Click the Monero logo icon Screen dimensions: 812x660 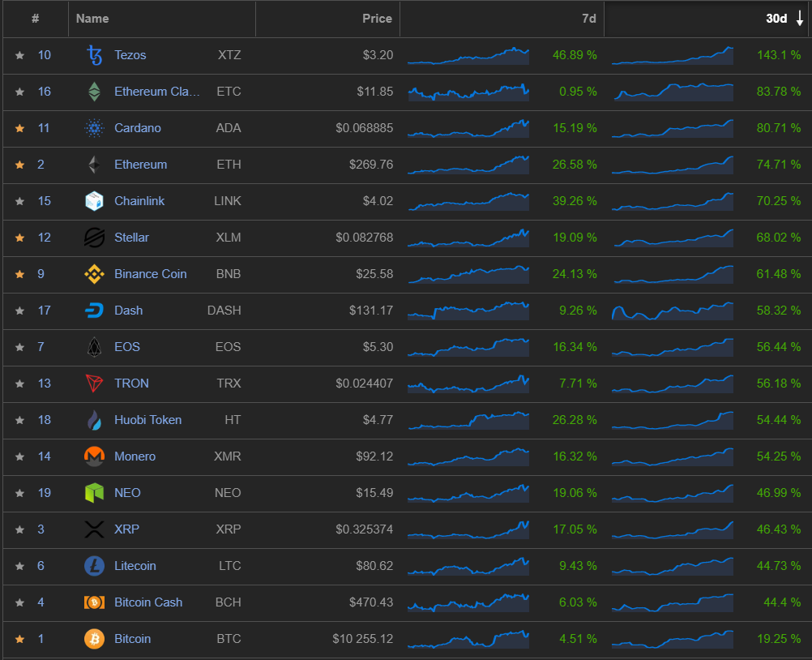tap(94, 456)
